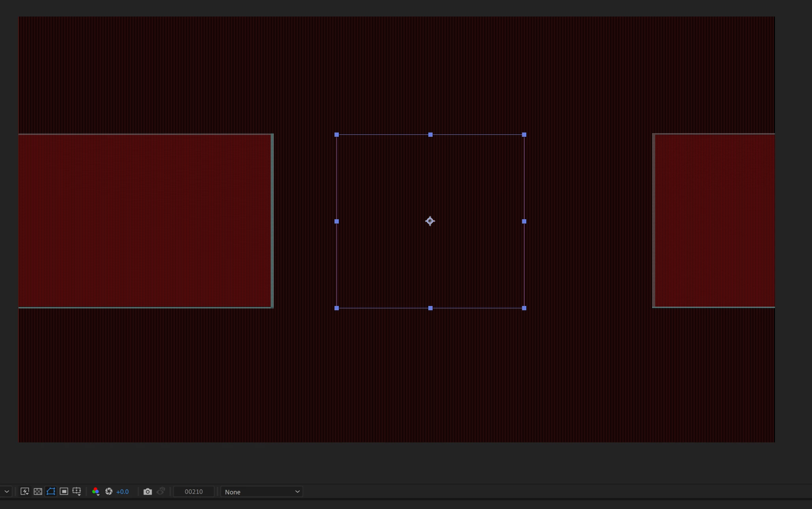Select the left red rectangle layer
Viewport: 812px width, 509px height.
coord(146,221)
